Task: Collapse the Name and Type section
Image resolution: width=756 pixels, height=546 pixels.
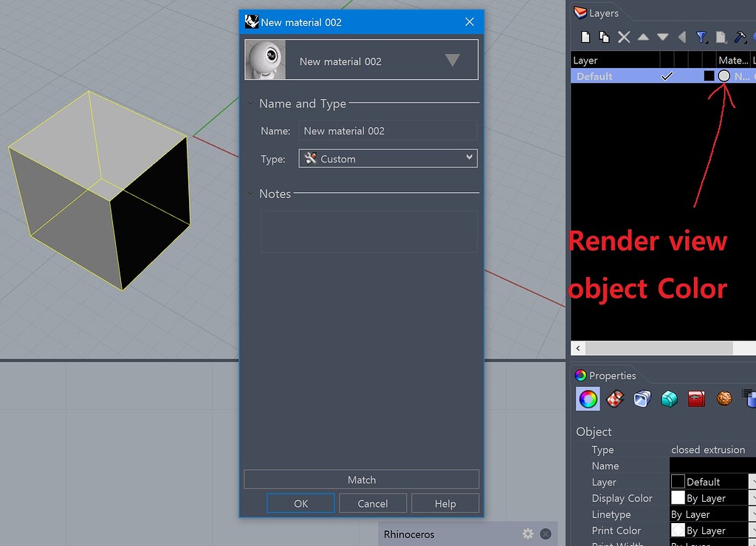Action: (251, 103)
